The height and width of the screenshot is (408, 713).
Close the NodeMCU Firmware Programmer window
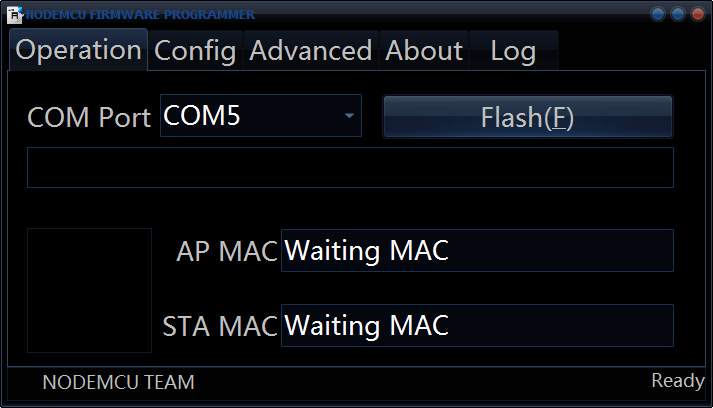click(697, 14)
